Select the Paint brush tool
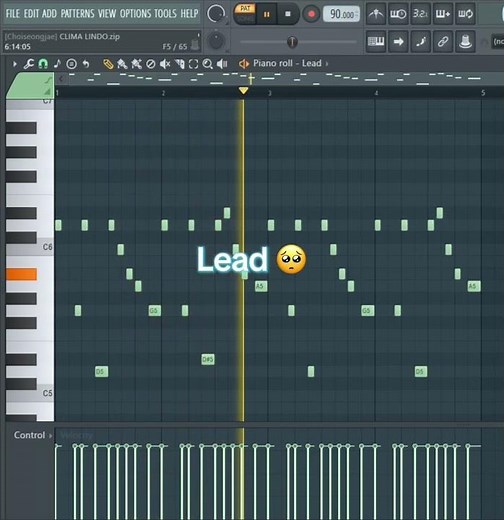 point(122,64)
